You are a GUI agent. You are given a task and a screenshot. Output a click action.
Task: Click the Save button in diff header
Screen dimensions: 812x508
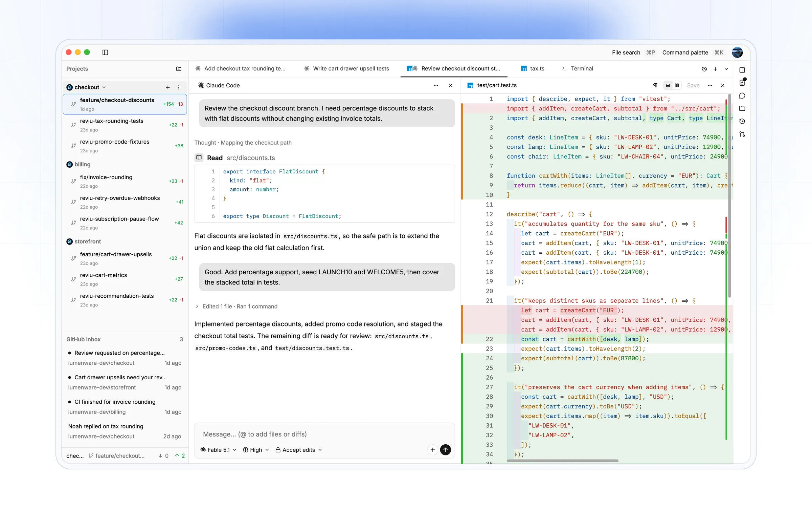pyautogui.click(x=693, y=85)
